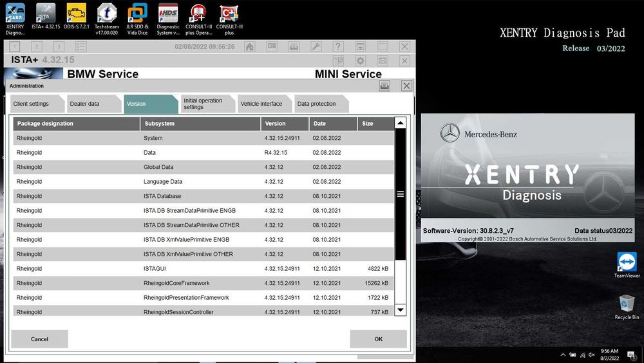This screenshot has width=644, height=363.
Task: Select the ISTAGUI row
Action: pyautogui.click(x=204, y=269)
